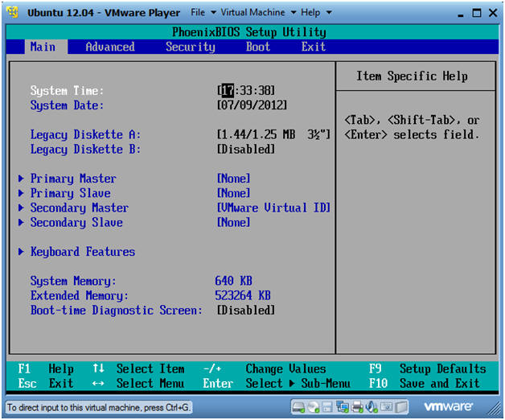505x420 pixels.
Task: Click the dropdown arrow next to Help
Action: [x=329, y=13]
